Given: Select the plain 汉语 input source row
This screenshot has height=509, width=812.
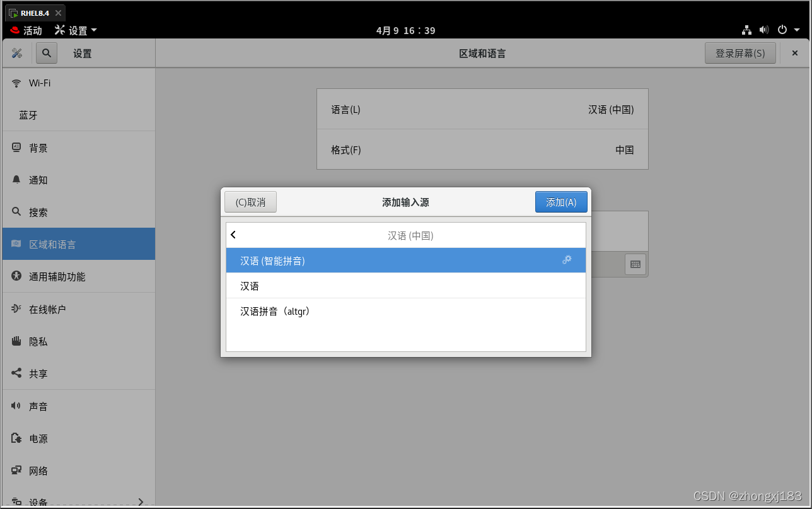Looking at the screenshot, I should coord(406,286).
